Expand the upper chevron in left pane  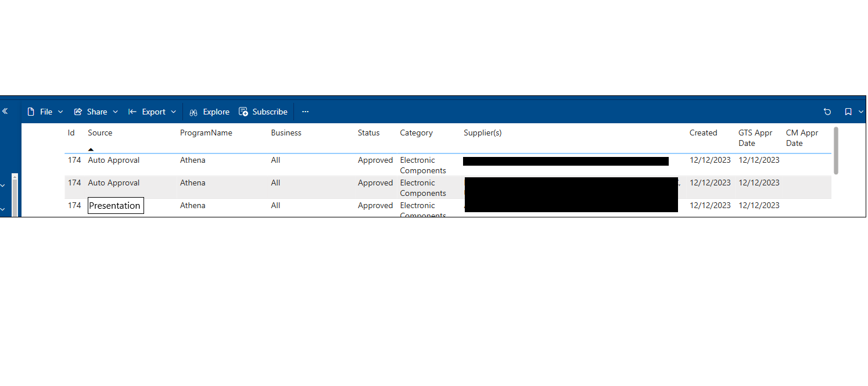pyautogui.click(x=3, y=185)
